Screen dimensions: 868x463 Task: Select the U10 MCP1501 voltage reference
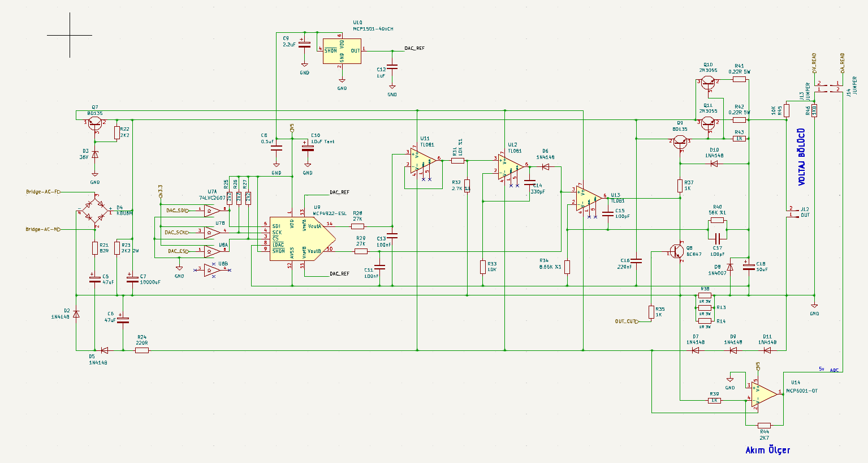342,51
